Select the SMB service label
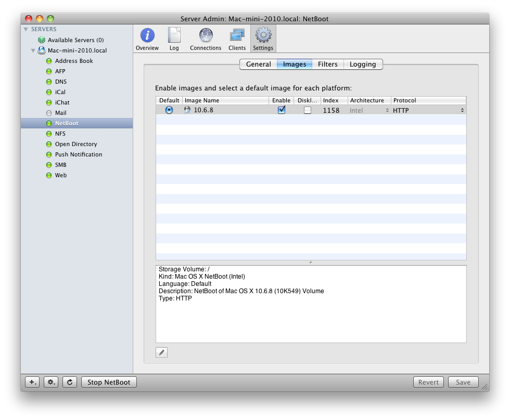Image resolution: width=510 pixels, height=420 pixels. click(60, 165)
